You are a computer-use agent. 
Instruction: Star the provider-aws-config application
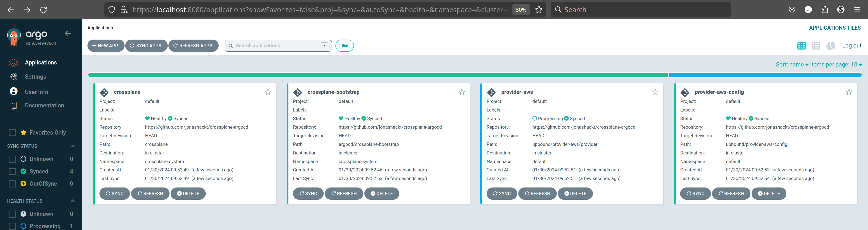point(849,92)
